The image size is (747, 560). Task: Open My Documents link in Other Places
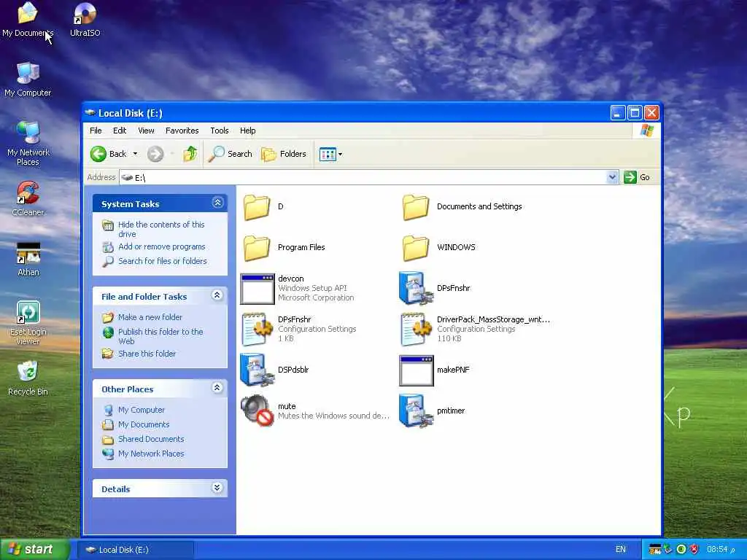tap(144, 425)
